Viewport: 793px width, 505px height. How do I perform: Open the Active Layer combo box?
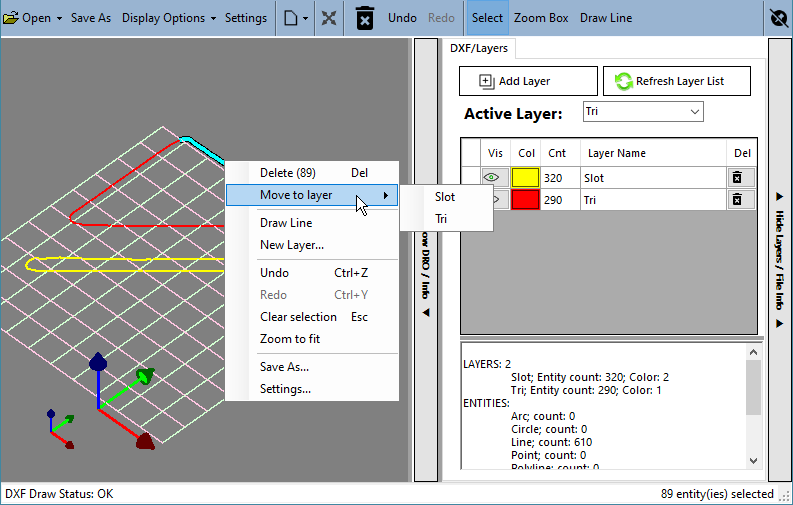pyautogui.click(x=643, y=112)
